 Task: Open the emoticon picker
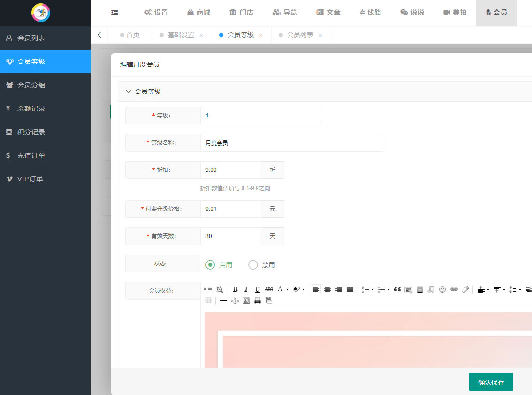[442, 289]
